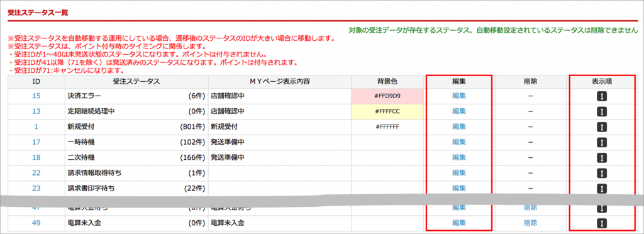Click 発送準備中 in the 二次待機 row
This screenshot has width=644, height=234.
[228, 157]
